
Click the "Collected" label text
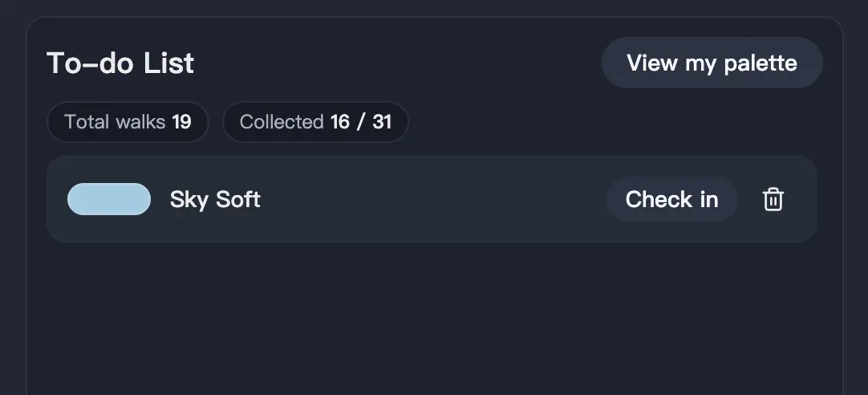[282, 122]
